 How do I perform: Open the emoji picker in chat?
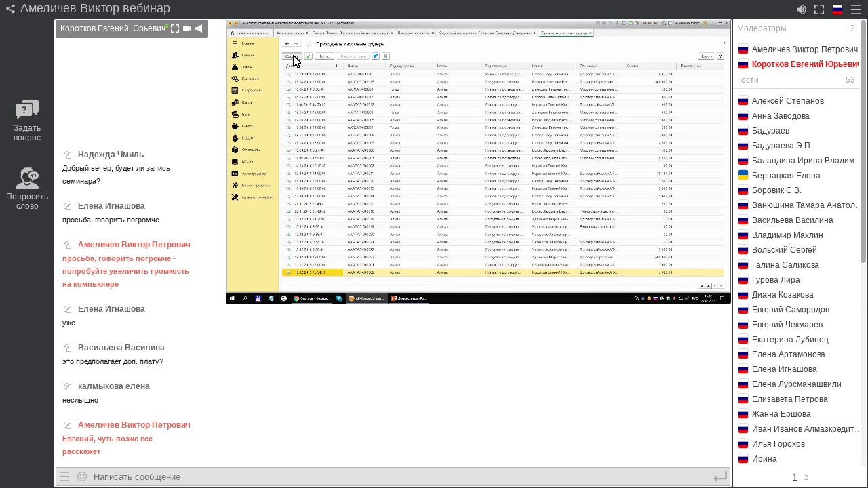82,476
